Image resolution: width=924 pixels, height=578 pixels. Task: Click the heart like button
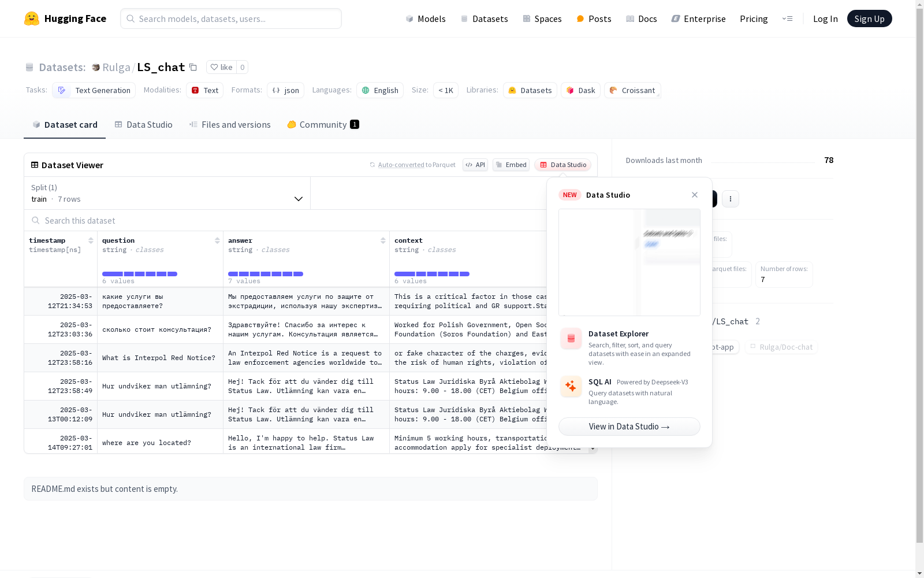pyautogui.click(x=221, y=67)
